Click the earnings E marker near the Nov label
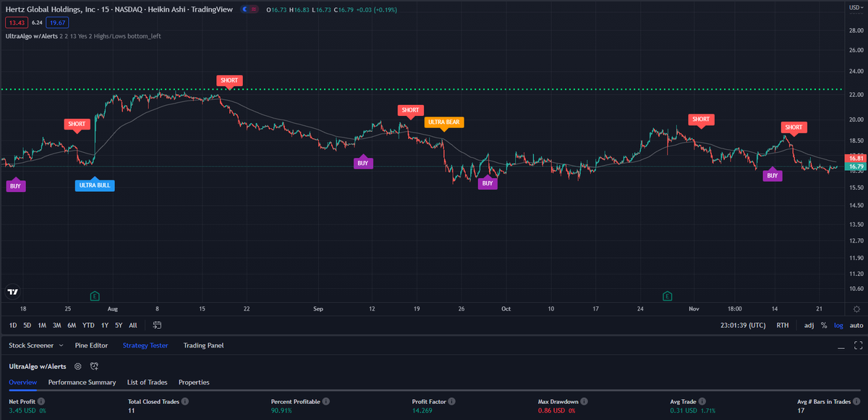Viewport: 868px width, 420px height. (667, 295)
